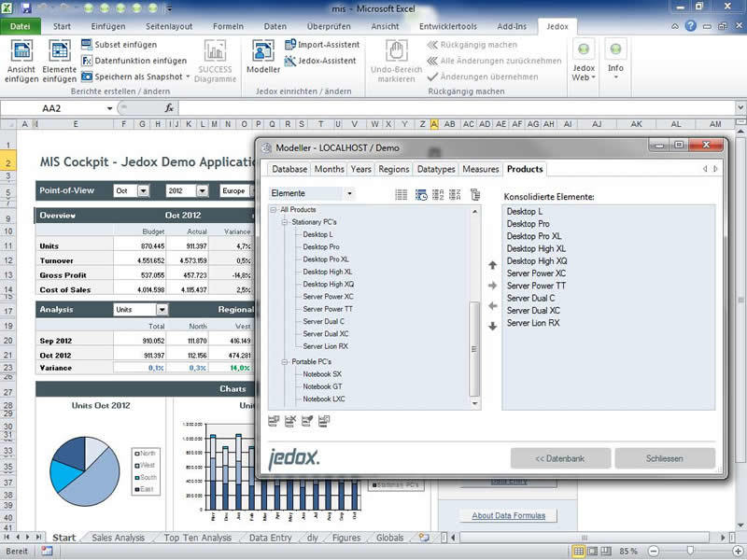Click zoom out minus button

pos(654,552)
